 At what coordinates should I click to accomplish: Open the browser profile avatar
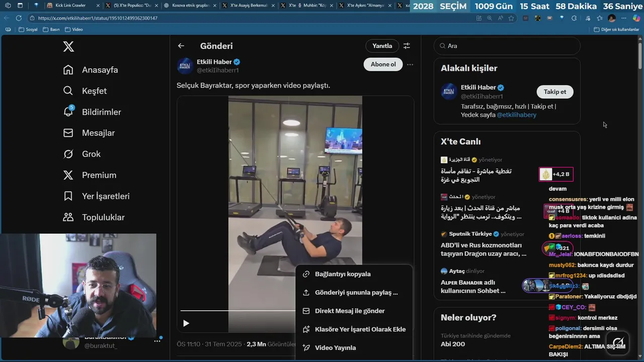tap(612, 18)
